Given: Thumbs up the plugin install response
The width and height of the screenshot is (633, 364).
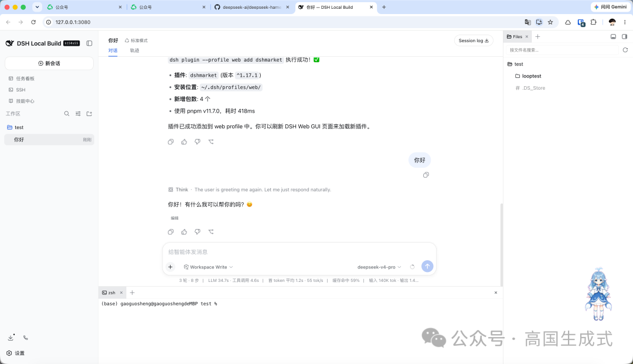Looking at the screenshot, I should pyautogui.click(x=184, y=142).
